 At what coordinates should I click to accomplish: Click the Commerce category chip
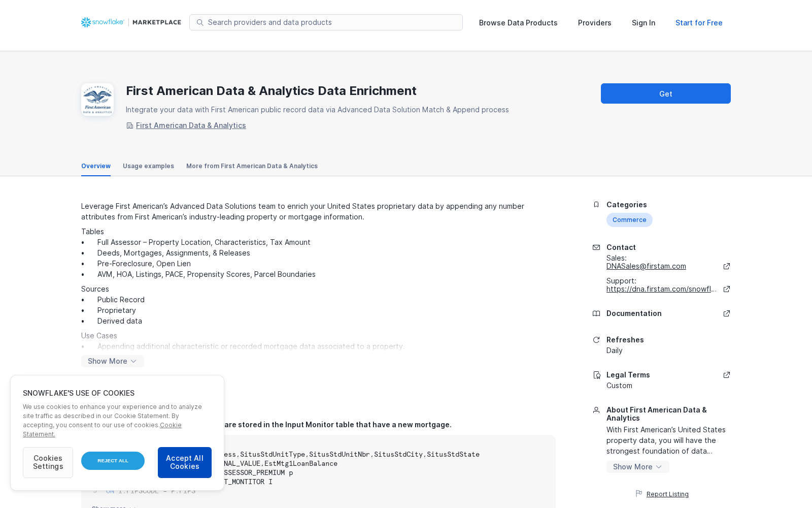[629, 220]
